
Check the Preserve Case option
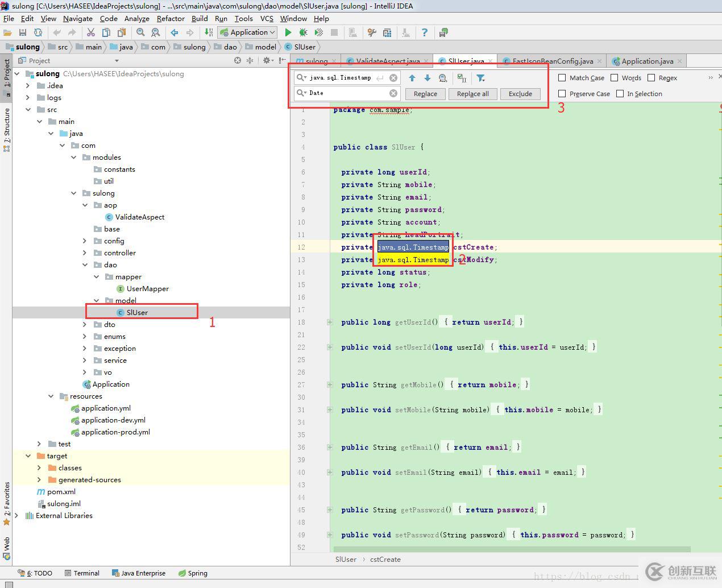point(562,94)
